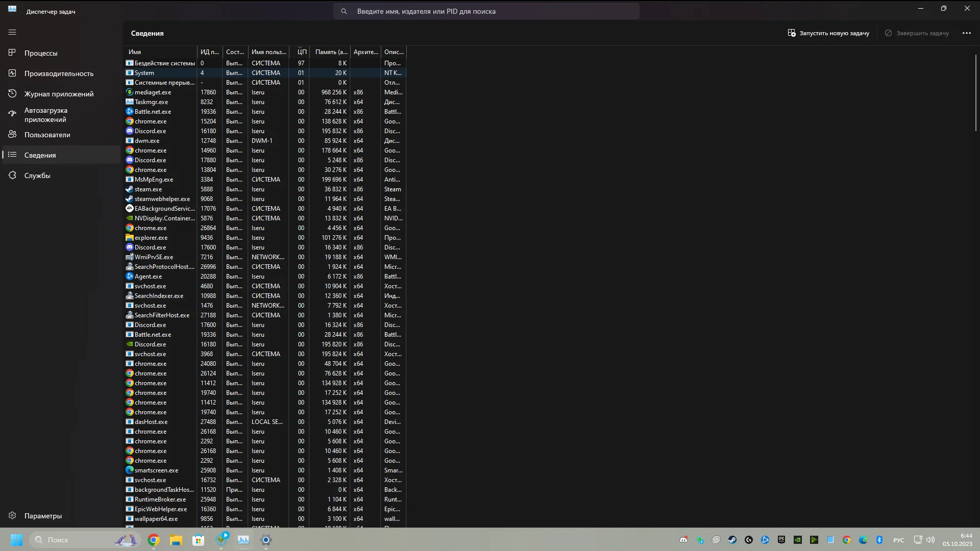Click End task button
Screen dimensions: 980x551
(917, 33)
